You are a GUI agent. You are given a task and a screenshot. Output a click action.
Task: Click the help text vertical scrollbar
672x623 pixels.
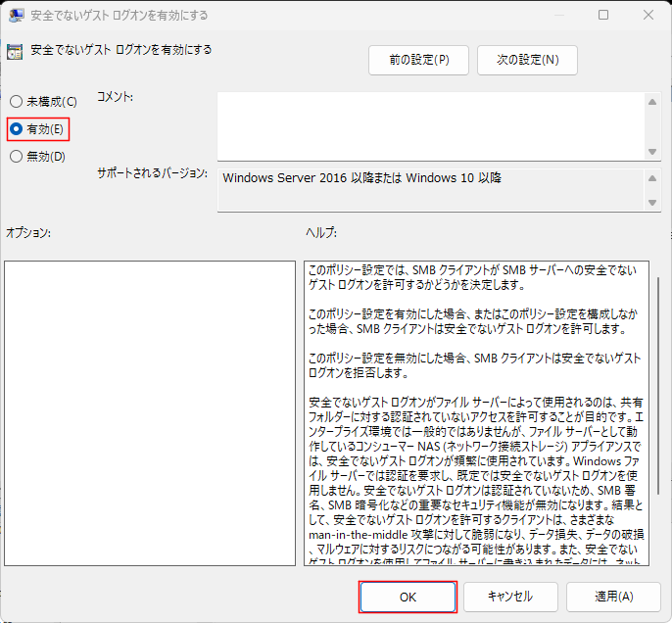658,386
